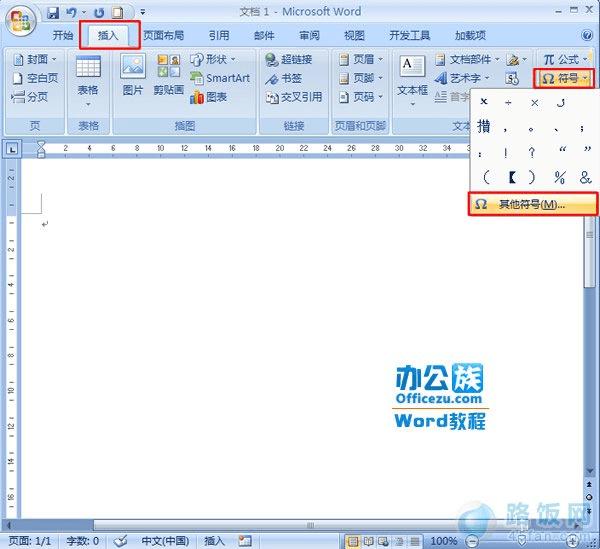Open the 文本框 text box dropdown
The height and width of the screenshot is (549, 600).
pos(412,81)
